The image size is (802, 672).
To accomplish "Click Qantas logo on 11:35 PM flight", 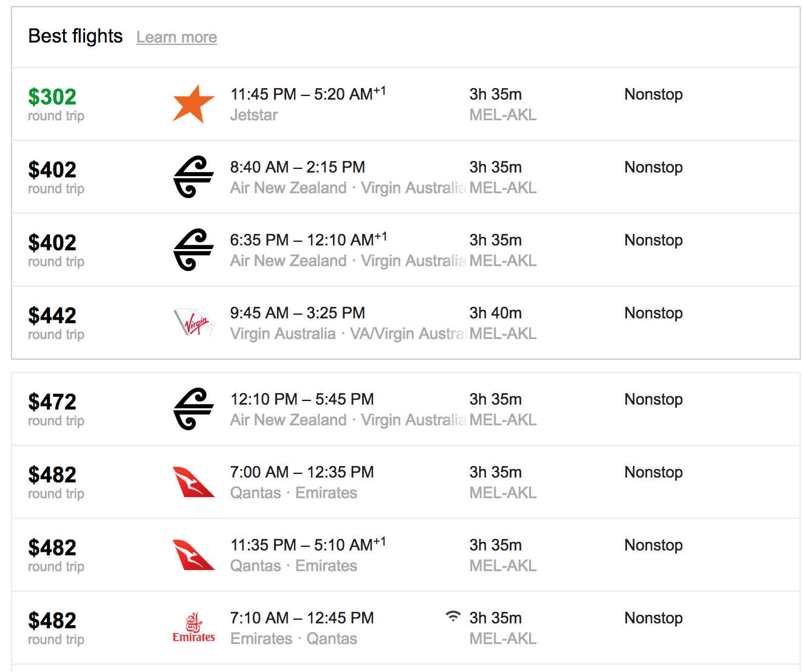I will (193, 555).
